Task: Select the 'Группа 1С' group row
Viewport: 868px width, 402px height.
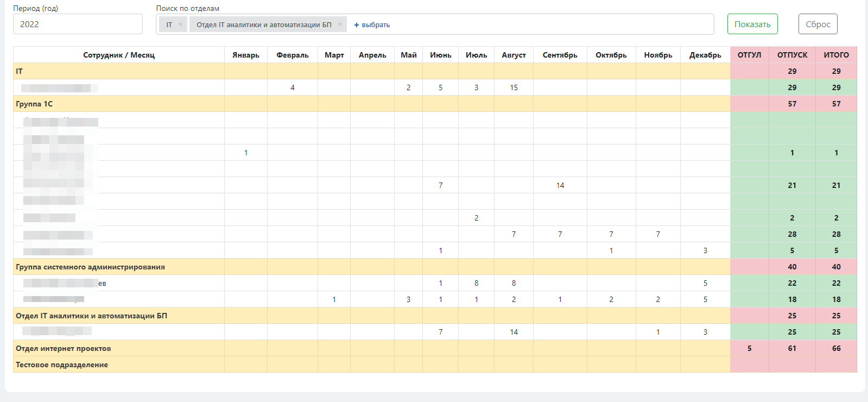Action: pyautogui.click(x=34, y=104)
